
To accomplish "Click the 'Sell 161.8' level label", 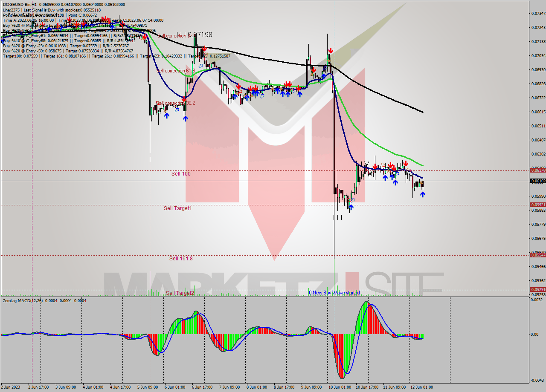I will click(x=181, y=259).
